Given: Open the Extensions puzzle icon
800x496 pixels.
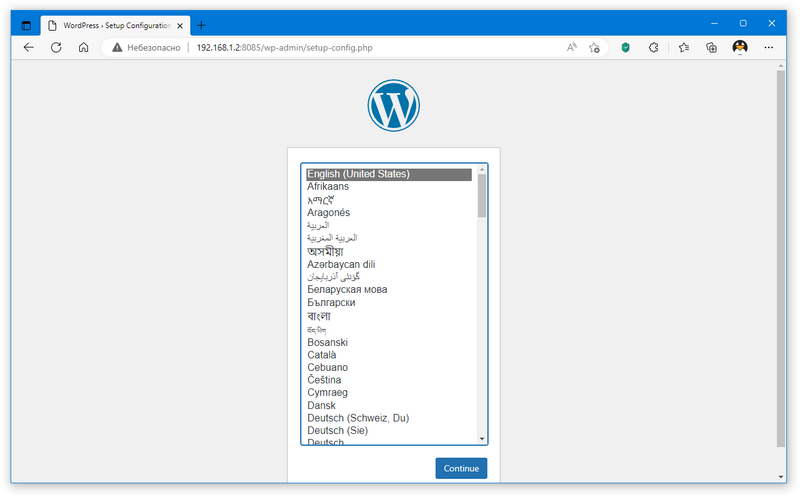Looking at the screenshot, I should click(654, 47).
